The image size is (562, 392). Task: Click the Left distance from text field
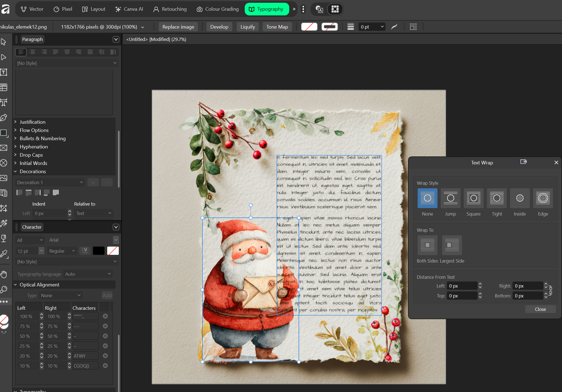pyautogui.click(x=462, y=286)
